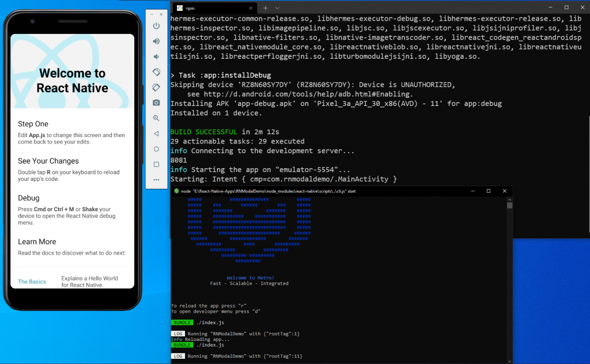Rotate emulator left using rotate icon
The image size is (590, 364).
tap(156, 72)
